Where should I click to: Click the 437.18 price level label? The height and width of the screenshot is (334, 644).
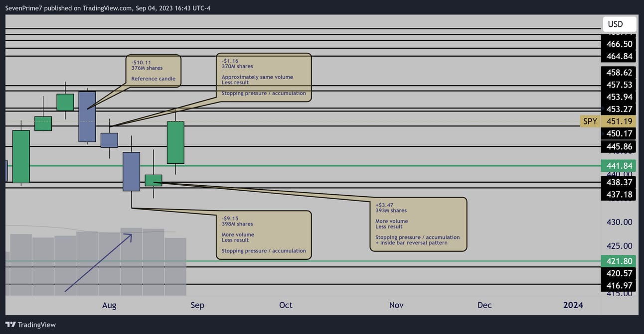(x=619, y=194)
